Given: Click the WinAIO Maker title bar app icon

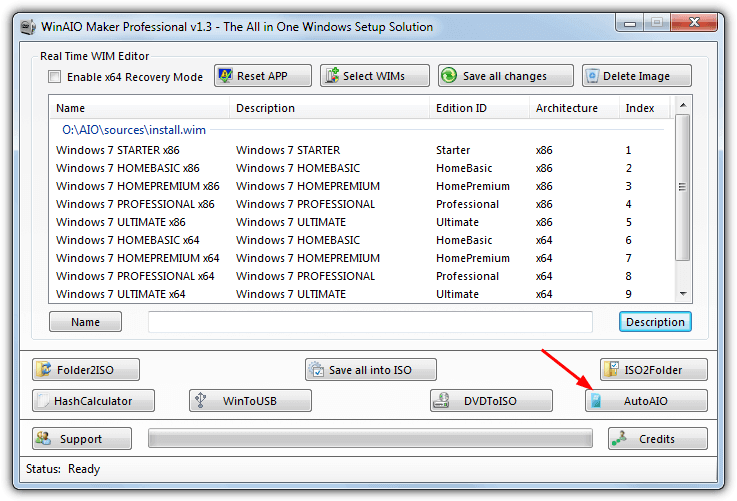Looking at the screenshot, I should (28, 27).
